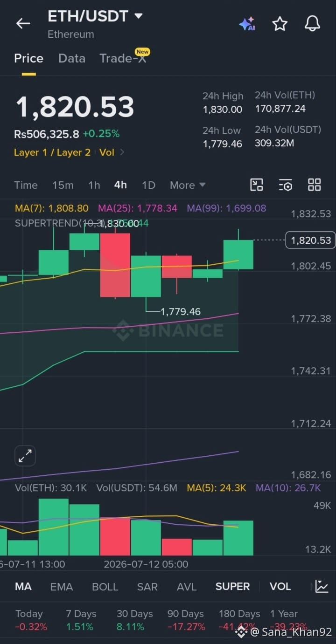The width and height of the screenshot is (336, 644).
Task: Switch to the Data tab
Action: tap(72, 58)
